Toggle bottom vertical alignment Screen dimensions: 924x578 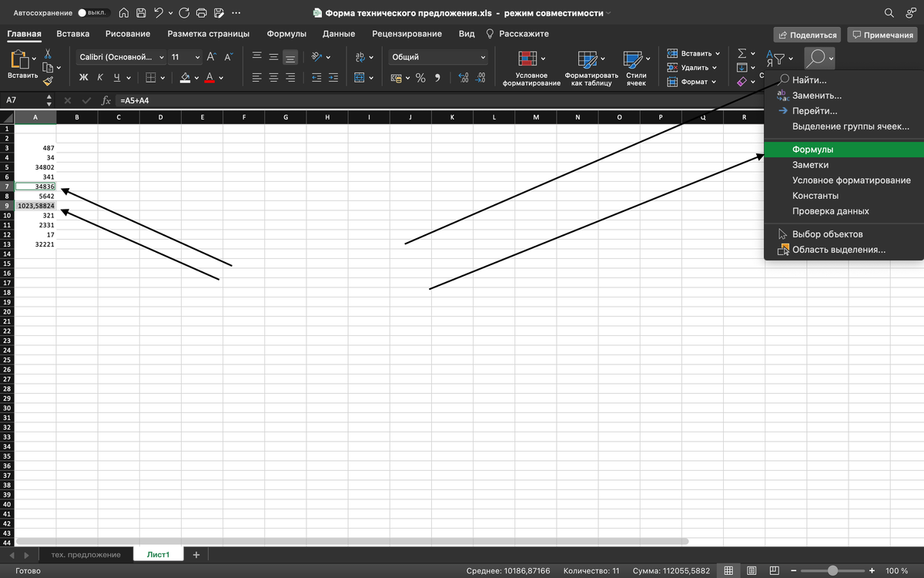(x=290, y=57)
